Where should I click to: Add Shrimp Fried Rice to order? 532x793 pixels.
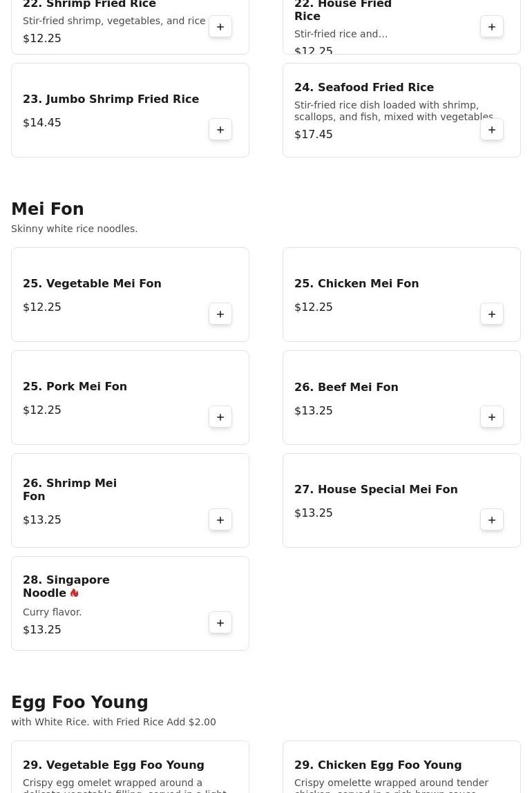[x=220, y=27]
